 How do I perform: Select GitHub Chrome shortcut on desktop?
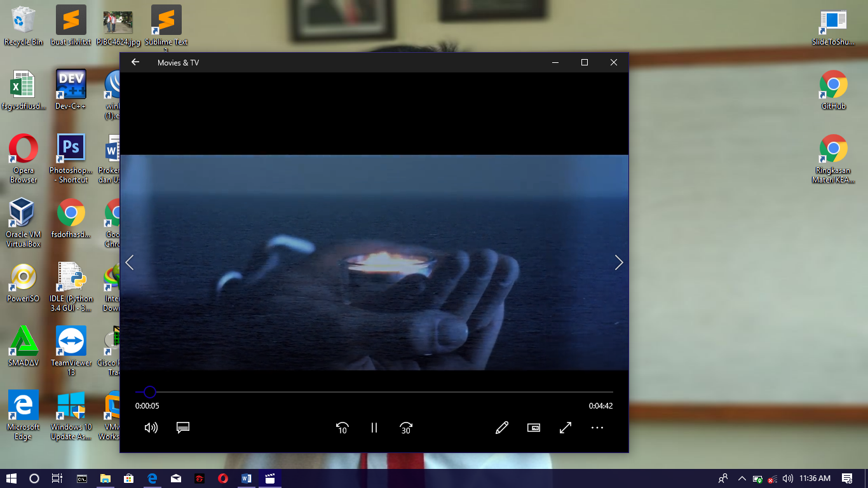[833, 90]
